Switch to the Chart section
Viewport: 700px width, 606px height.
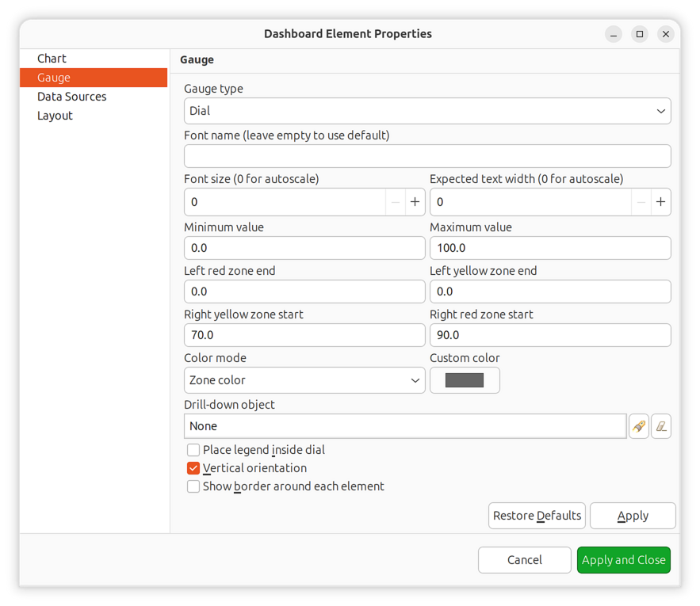tap(52, 59)
